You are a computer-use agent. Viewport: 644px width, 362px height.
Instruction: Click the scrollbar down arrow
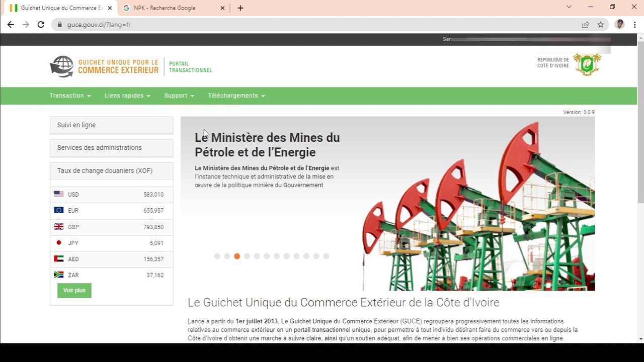click(640, 339)
